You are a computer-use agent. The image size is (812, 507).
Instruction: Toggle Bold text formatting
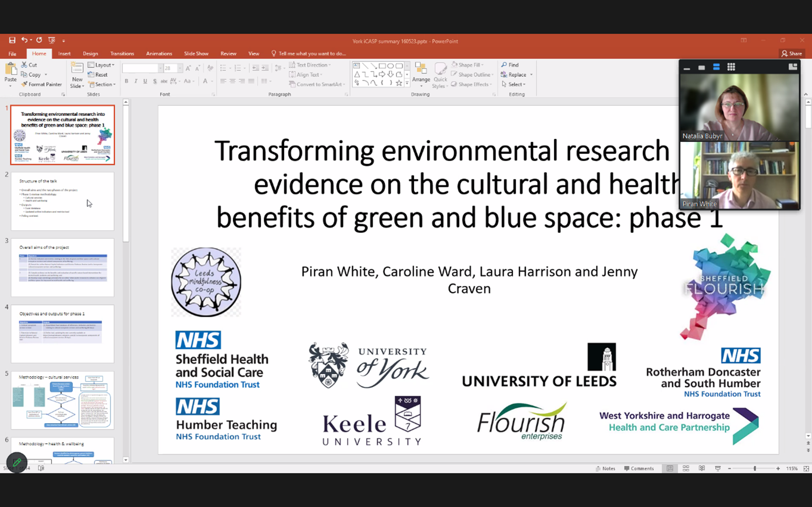click(126, 81)
